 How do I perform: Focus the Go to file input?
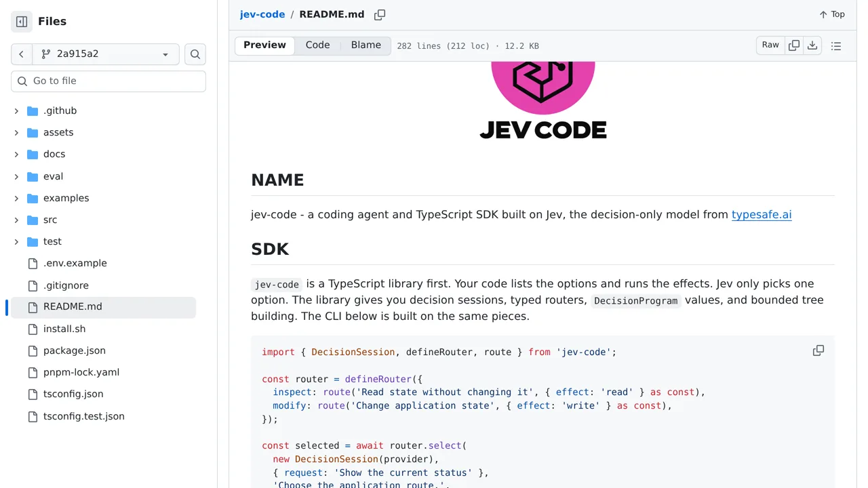point(108,81)
